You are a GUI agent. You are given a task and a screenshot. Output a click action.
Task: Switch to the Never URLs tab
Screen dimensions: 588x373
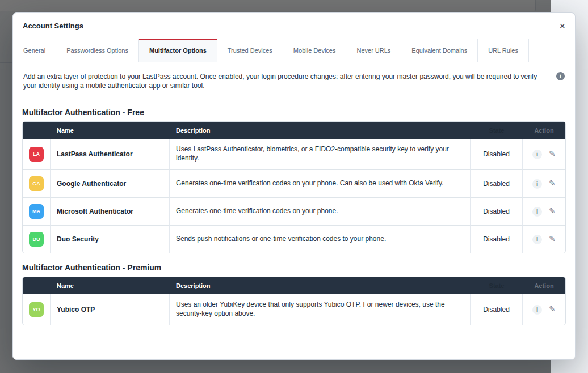(373, 50)
